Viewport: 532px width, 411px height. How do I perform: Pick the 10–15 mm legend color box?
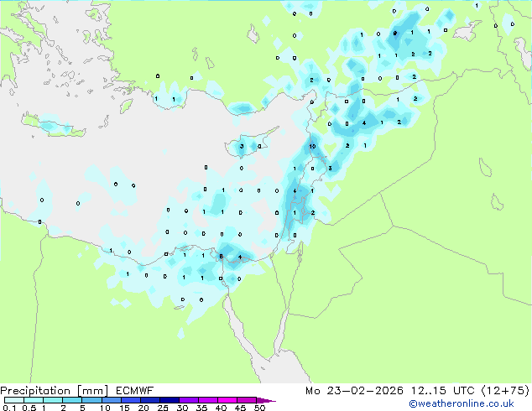(x=111, y=400)
